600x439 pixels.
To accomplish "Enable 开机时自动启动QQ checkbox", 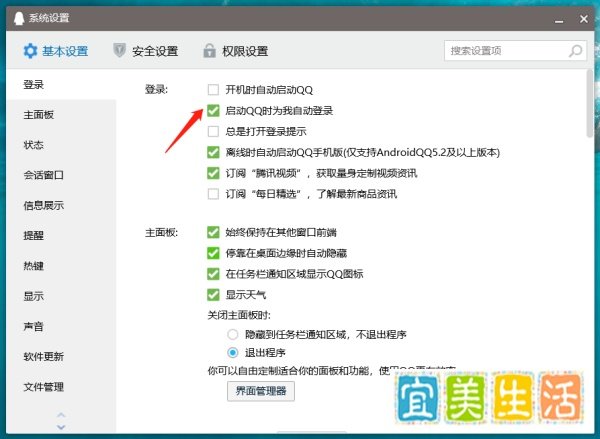I will [213, 90].
